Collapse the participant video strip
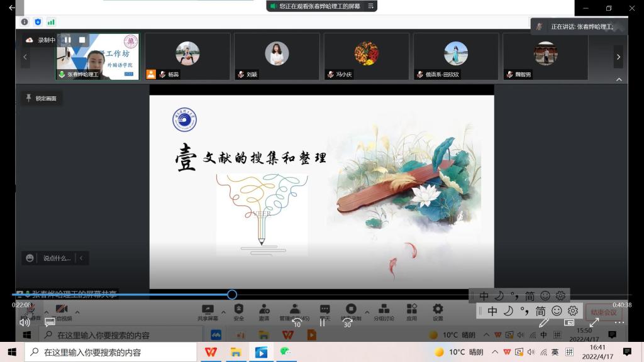Image resolution: width=644 pixels, height=362 pixels. click(619, 80)
